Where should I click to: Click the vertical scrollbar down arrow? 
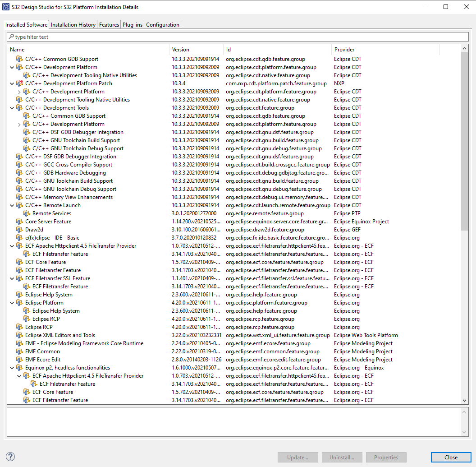pyautogui.click(x=464, y=402)
